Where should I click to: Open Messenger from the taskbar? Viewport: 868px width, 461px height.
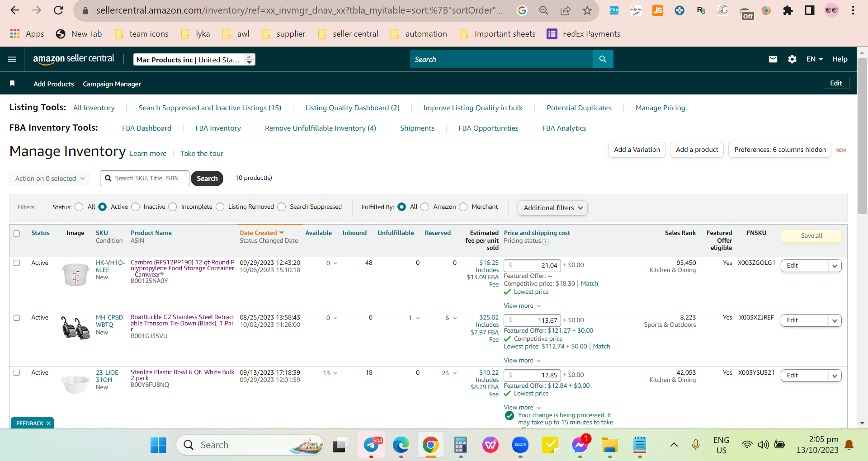tap(580, 445)
